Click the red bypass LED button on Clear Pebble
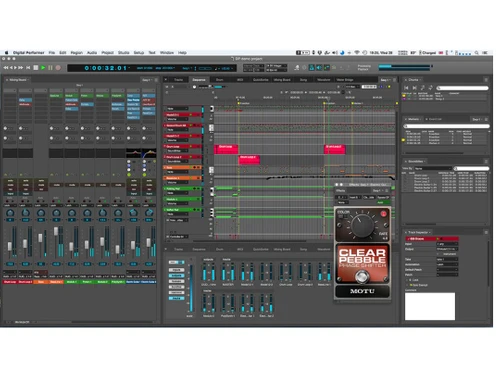 pyautogui.click(x=383, y=214)
